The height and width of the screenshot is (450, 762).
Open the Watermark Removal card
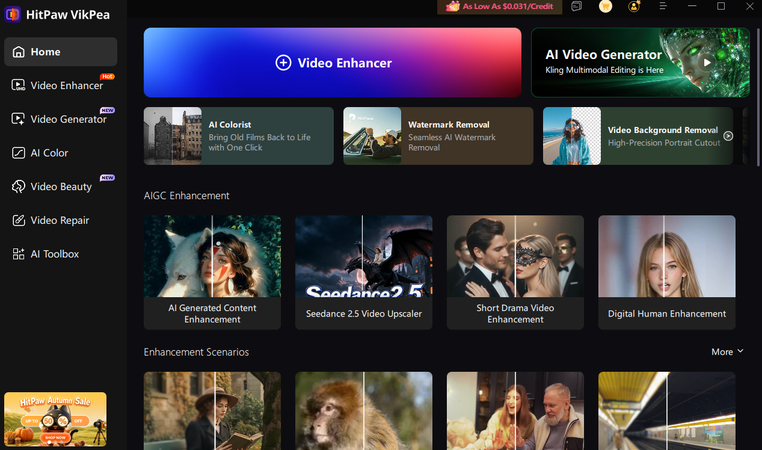tap(438, 136)
